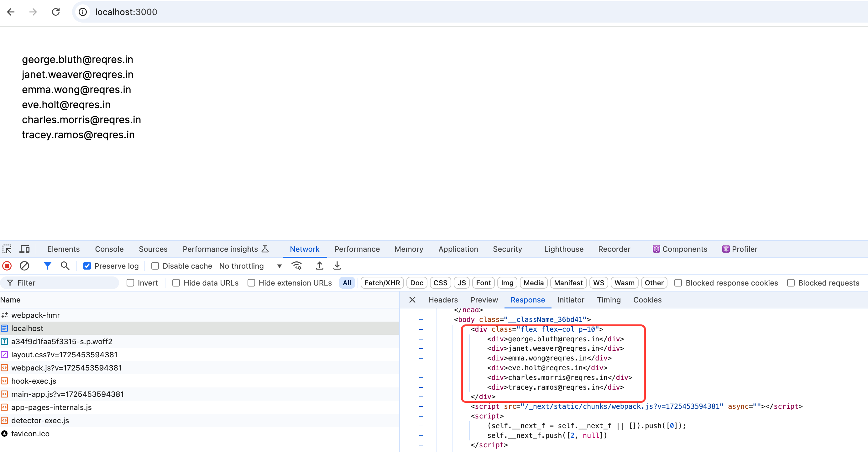Open network search magnifier
The image size is (868, 452).
coord(65,266)
